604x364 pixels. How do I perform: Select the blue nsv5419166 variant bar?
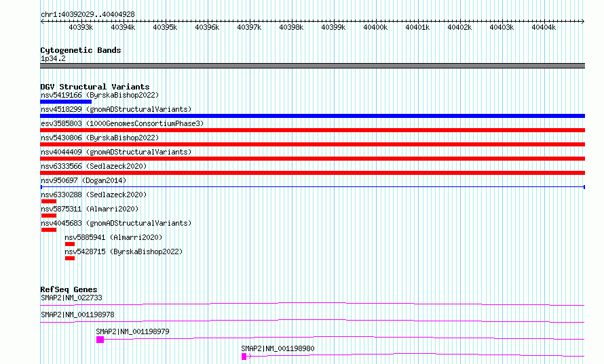coord(66,102)
